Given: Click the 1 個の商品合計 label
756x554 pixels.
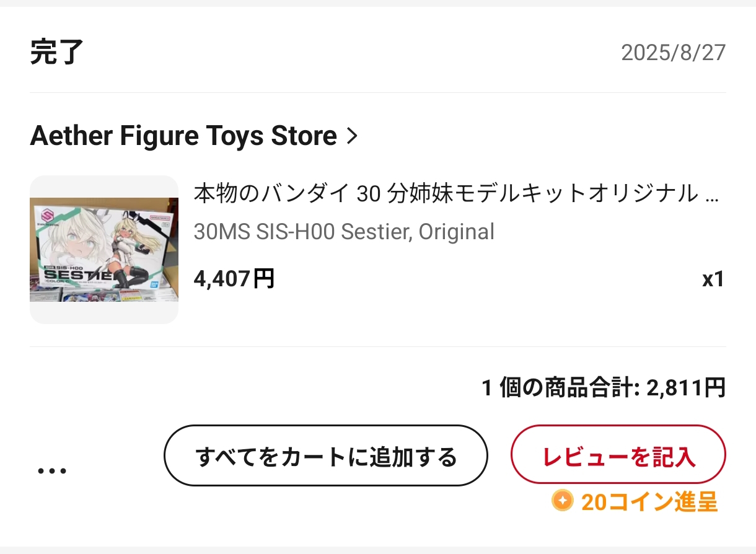Looking at the screenshot, I should [x=560, y=389].
